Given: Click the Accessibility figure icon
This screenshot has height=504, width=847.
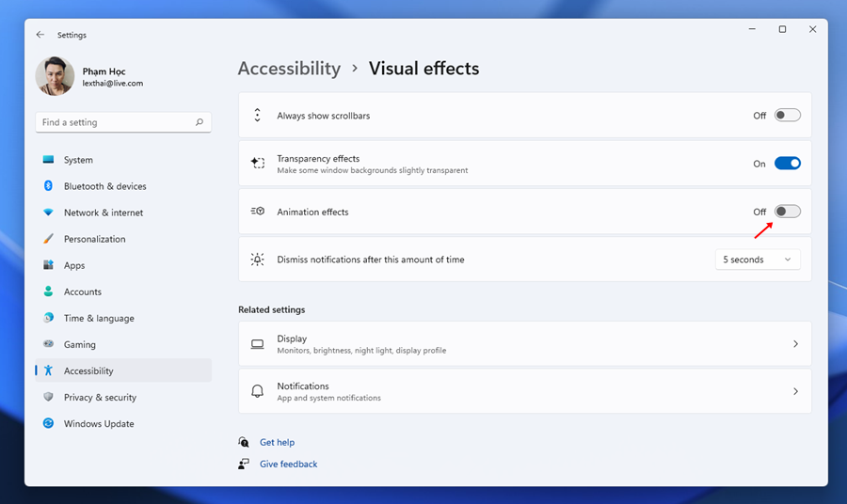Looking at the screenshot, I should click(48, 370).
